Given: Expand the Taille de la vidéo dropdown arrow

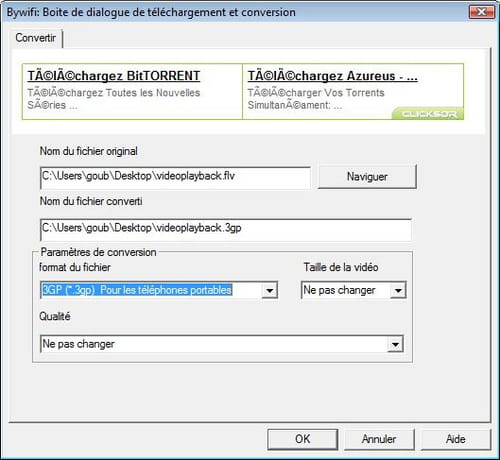Looking at the screenshot, I should tap(398, 290).
